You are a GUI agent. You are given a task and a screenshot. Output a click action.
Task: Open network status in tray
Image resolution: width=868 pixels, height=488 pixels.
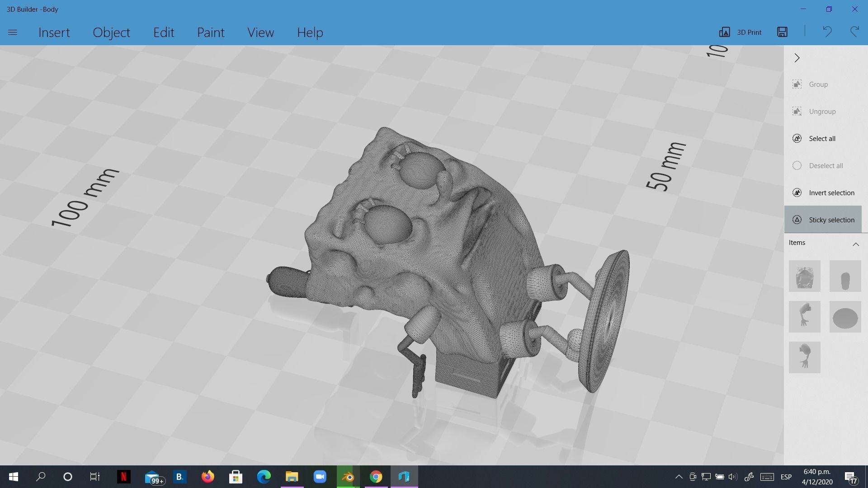coord(706,477)
